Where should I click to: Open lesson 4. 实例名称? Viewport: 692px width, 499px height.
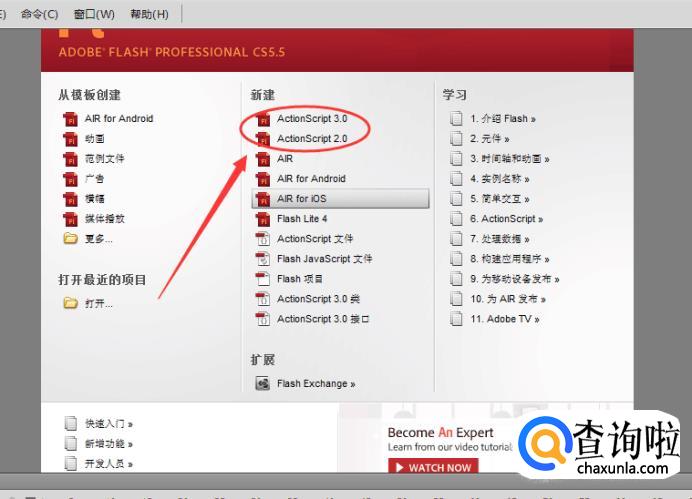click(500, 179)
